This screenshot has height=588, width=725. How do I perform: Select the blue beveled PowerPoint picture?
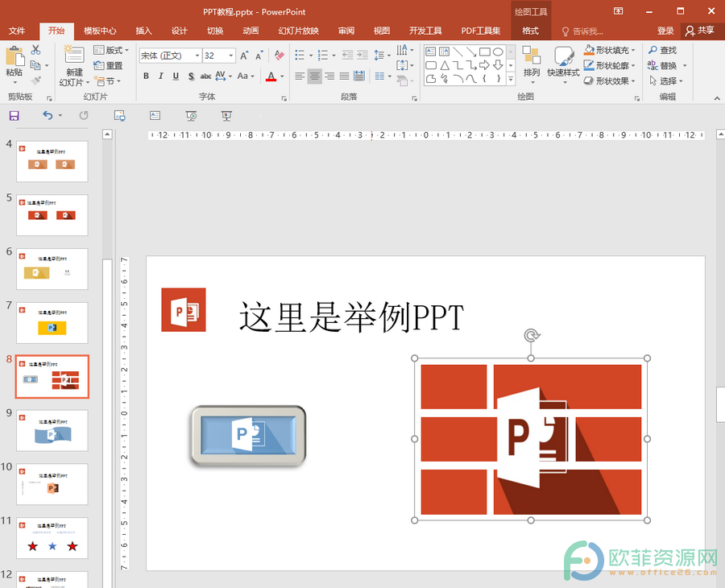249,436
